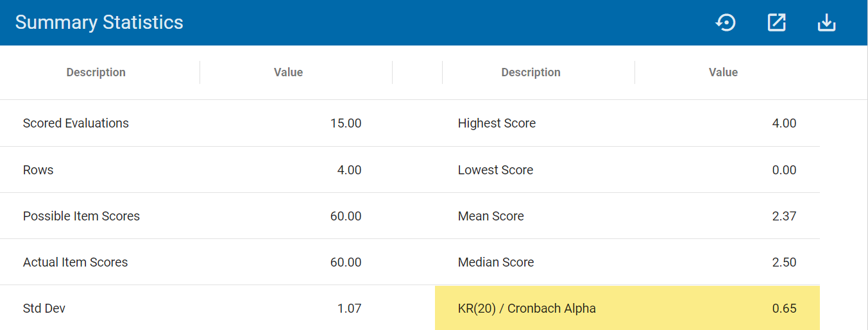
Task: Click the right Description column header
Action: click(531, 72)
